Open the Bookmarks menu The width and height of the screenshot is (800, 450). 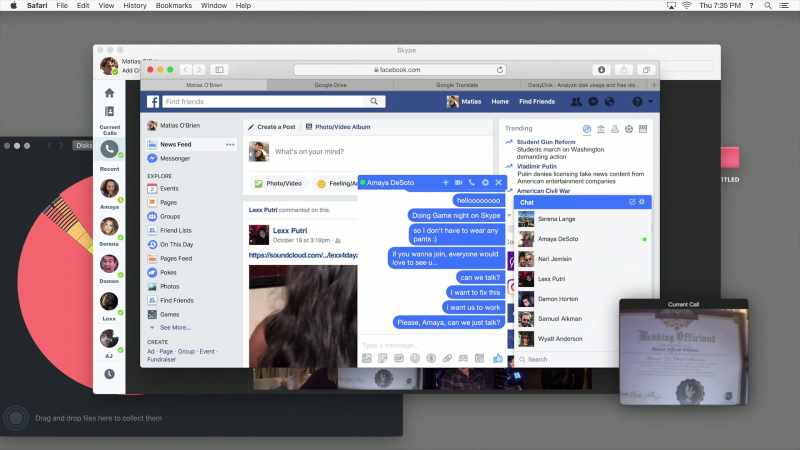click(x=173, y=6)
